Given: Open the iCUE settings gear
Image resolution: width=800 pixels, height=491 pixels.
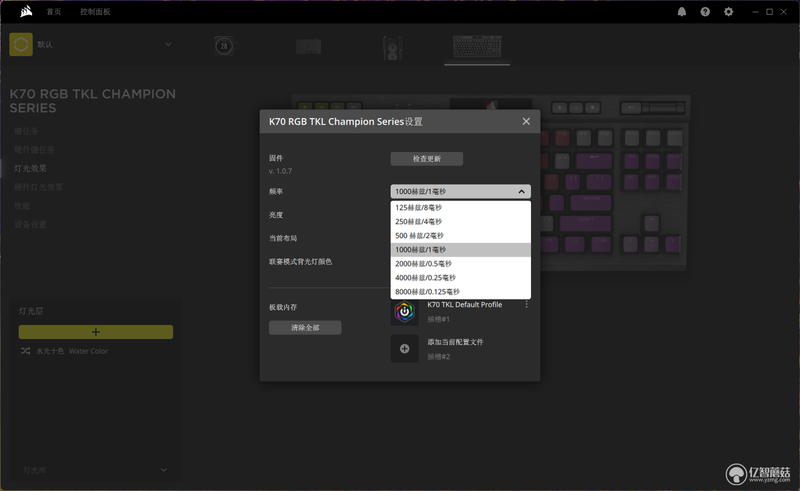Looking at the screenshot, I should tap(729, 12).
